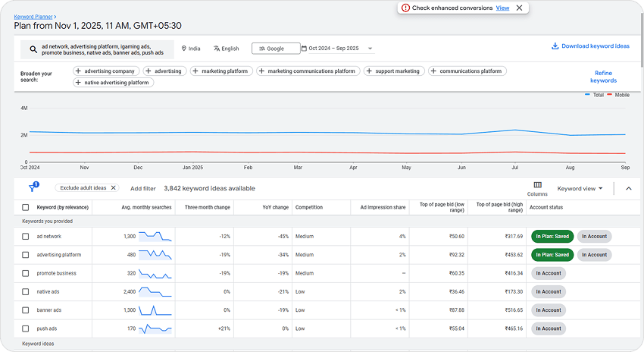Image resolution: width=644 pixels, height=352 pixels.
Task: Sort by Ad impression share column
Action: click(x=383, y=207)
